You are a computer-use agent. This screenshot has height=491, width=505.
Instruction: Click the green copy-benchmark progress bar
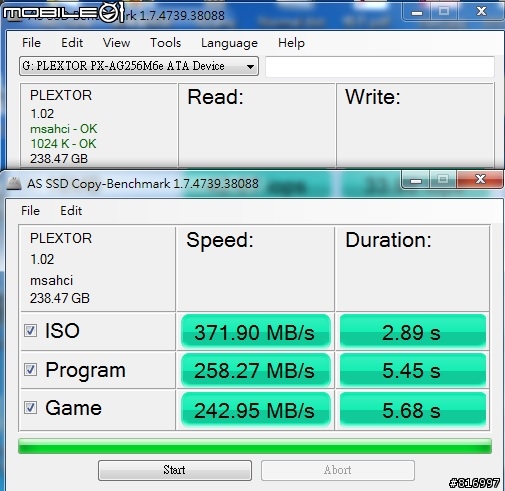pyautogui.click(x=255, y=446)
